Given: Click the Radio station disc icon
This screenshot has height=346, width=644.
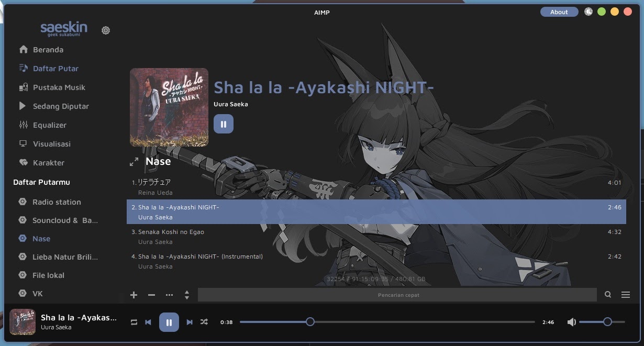Looking at the screenshot, I should tap(23, 202).
